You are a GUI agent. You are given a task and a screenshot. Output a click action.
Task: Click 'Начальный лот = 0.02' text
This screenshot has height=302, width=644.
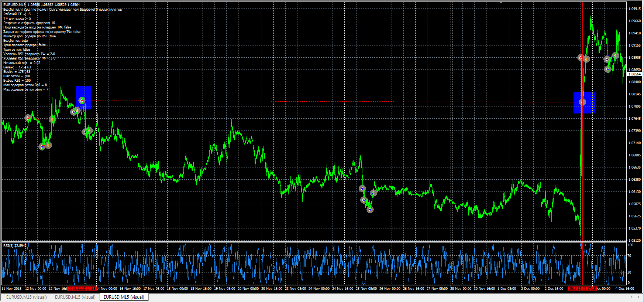(x=22, y=63)
